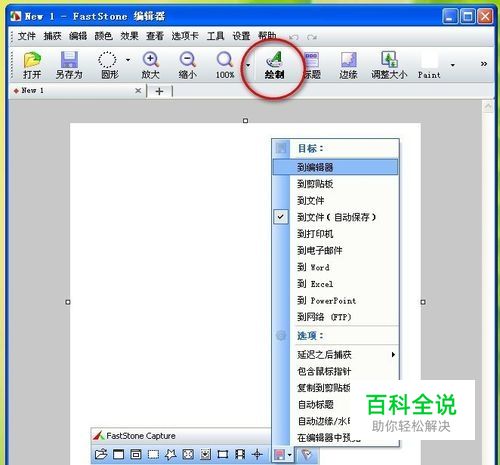Image resolution: width=500 pixels, height=465 pixels.
Task: Set zoom with the 100% magnifier icon
Action: pyautogui.click(x=225, y=65)
